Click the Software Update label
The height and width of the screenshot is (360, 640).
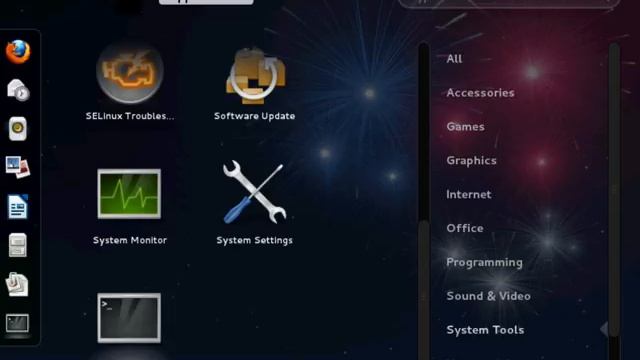254,116
